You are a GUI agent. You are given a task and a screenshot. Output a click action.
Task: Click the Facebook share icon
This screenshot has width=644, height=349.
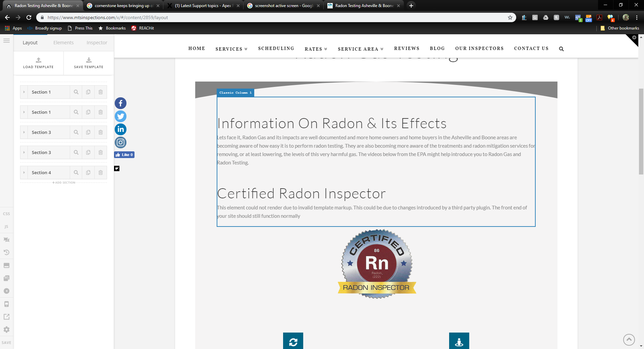120,103
